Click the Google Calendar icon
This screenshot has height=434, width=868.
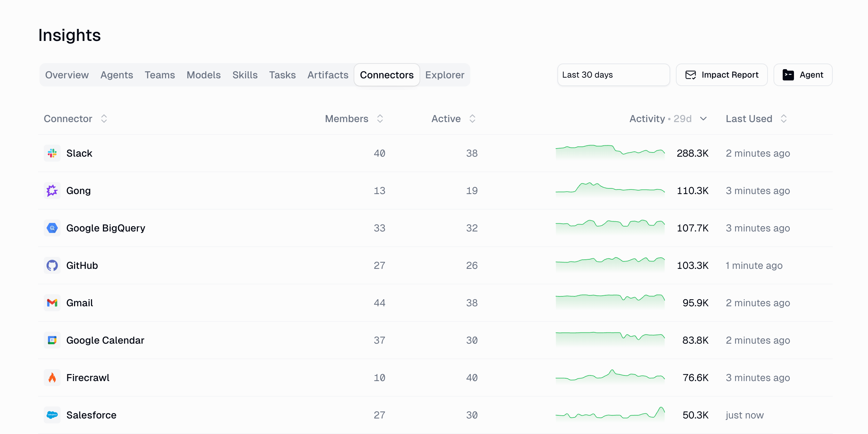(52, 340)
